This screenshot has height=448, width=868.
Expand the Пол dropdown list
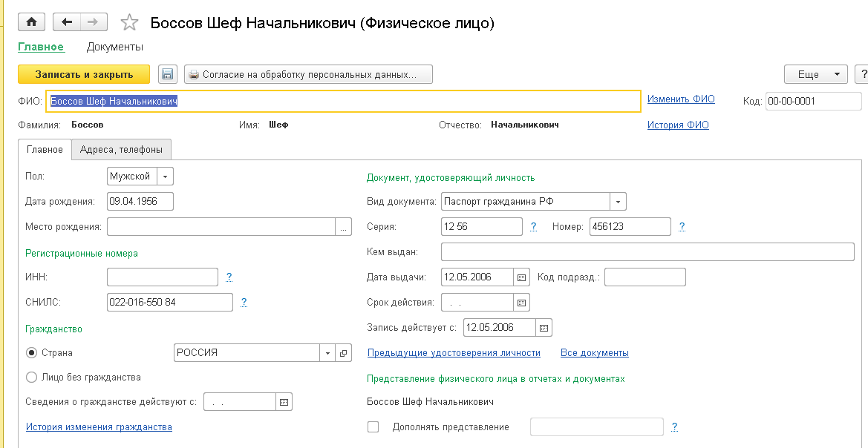165,177
